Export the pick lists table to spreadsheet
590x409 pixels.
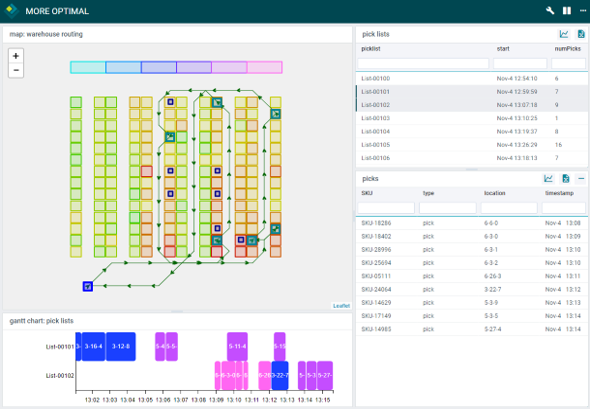click(x=581, y=34)
